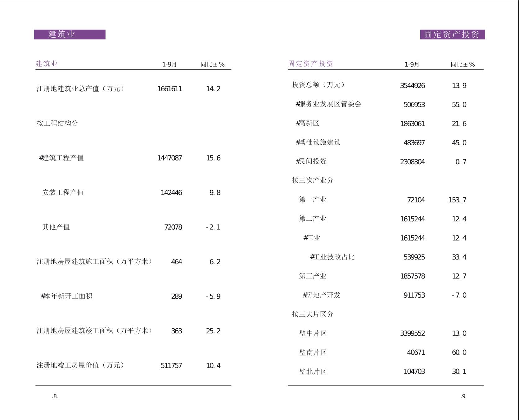Click #建筑工程产值 row label

coord(61,158)
